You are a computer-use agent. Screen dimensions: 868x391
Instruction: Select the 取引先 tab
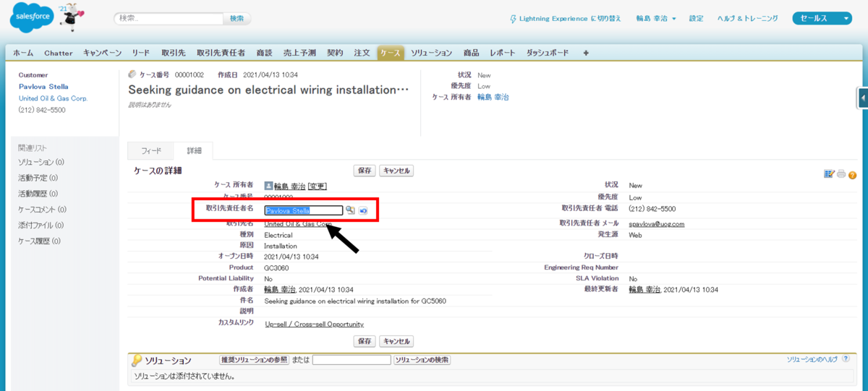(x=174, y=53)
